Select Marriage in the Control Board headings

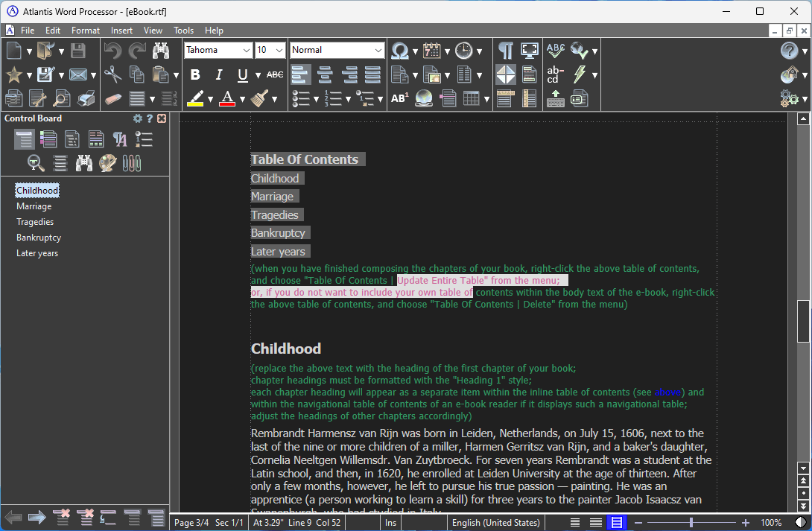pyautogui.click(x=34, y=206)
